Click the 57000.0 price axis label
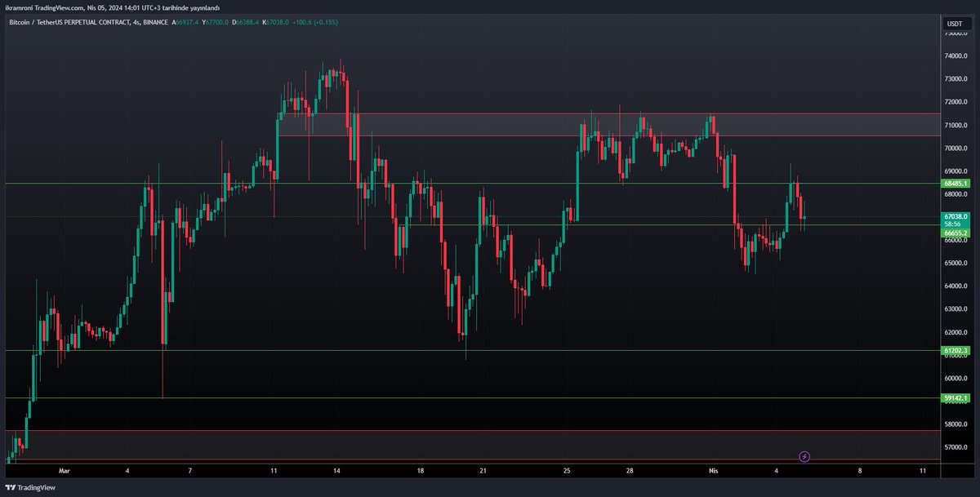The height and width of the screenshot is (497, 980). [x=955, y=447]
